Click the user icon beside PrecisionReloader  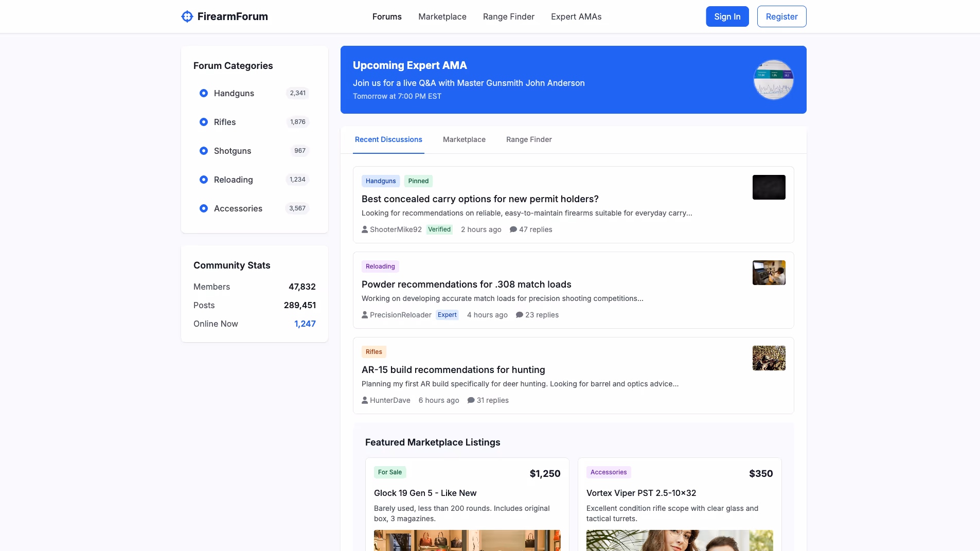364,314
